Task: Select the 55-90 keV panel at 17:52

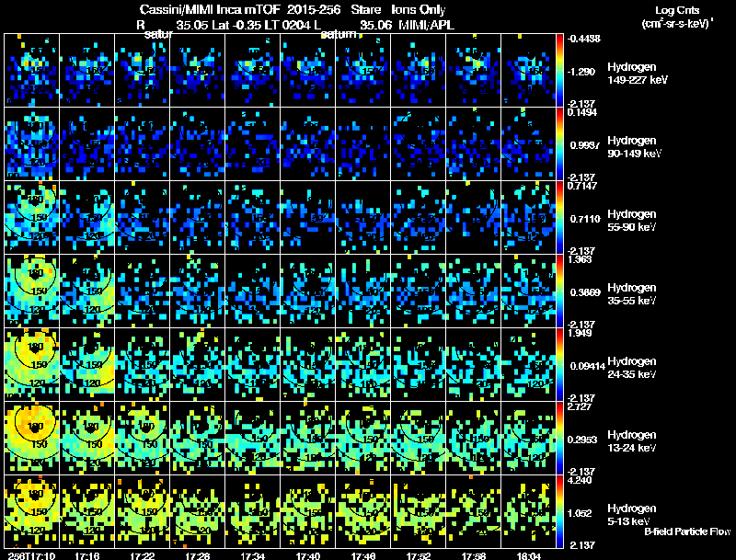Action: coord(420,217)
